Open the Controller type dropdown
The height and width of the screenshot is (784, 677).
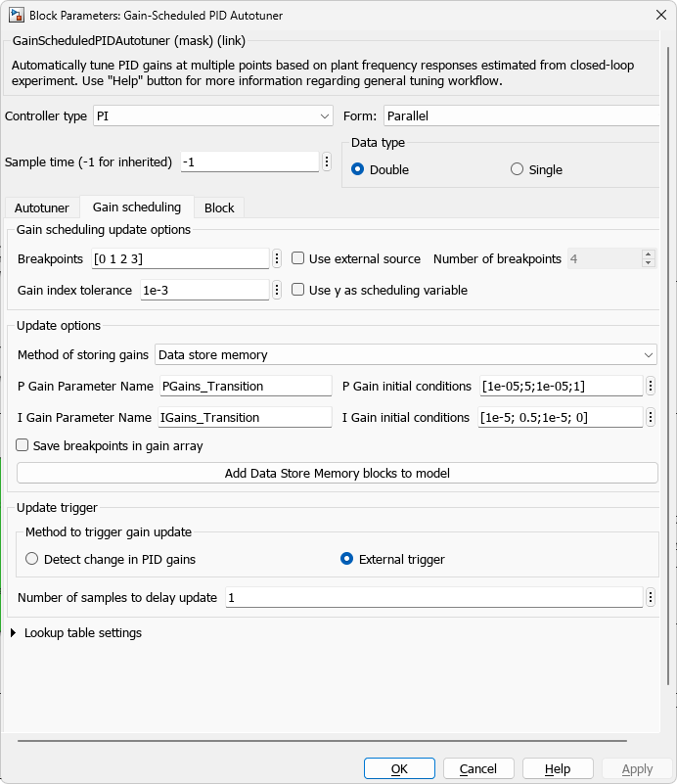(213, 115)
